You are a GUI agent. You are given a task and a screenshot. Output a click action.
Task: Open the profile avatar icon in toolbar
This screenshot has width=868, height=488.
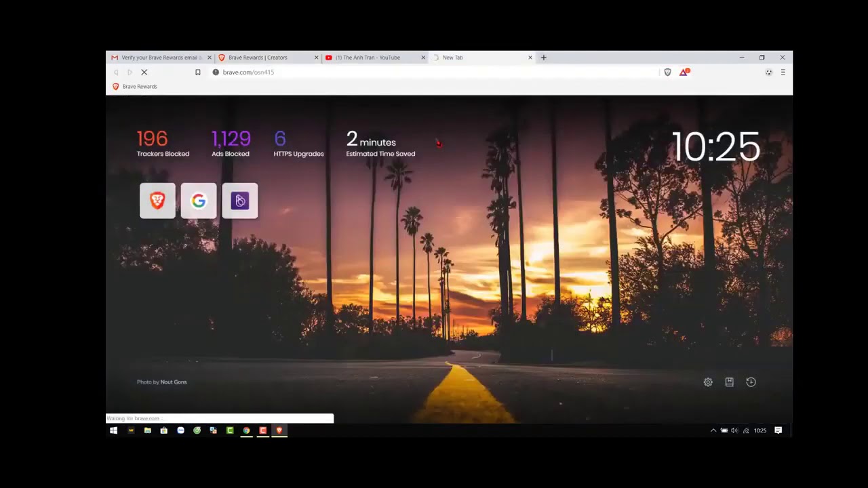tap(768, 72)
